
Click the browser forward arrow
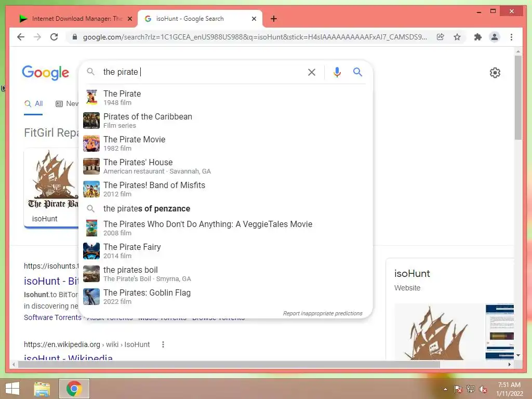37,37
